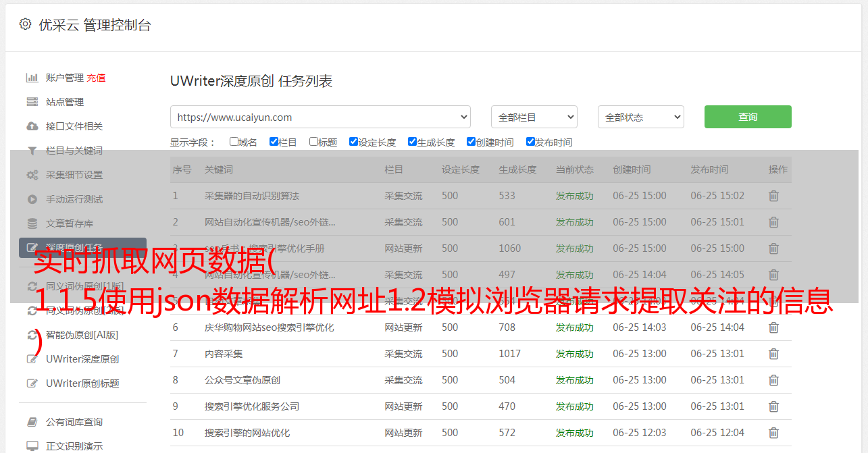868x453 pixels.
Task: Click the 站点管理 server icon
Action: 32,102
